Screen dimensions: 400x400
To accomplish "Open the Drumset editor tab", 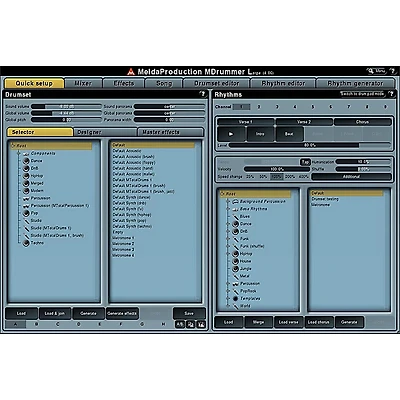I will point(217,83).
